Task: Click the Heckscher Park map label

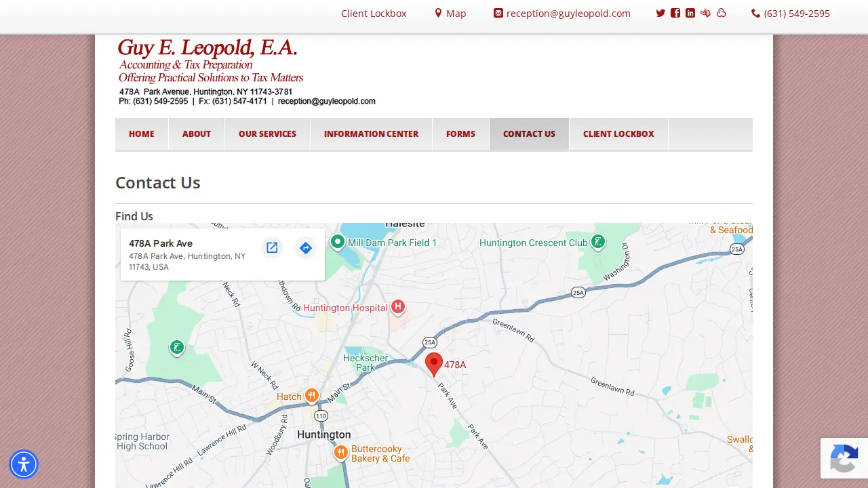Action: pos(366,363)
